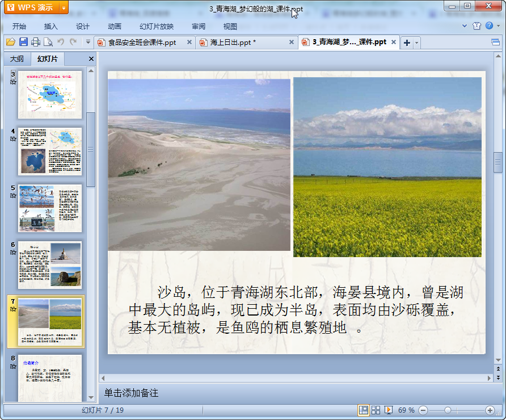This screenshot has height=420, width=506.
Task: Click the zoom slider handle
Action: 448,410
